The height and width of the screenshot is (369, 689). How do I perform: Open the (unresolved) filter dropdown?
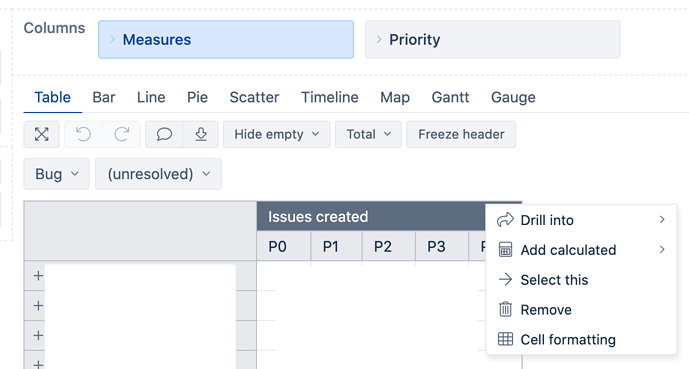pyautogui.click(x=158, y=174)
